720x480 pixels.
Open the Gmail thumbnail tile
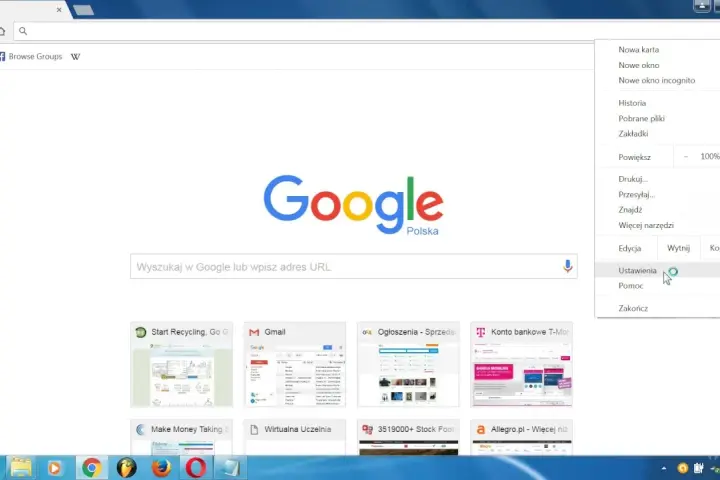pyautogui.click(x=295, y=364)
